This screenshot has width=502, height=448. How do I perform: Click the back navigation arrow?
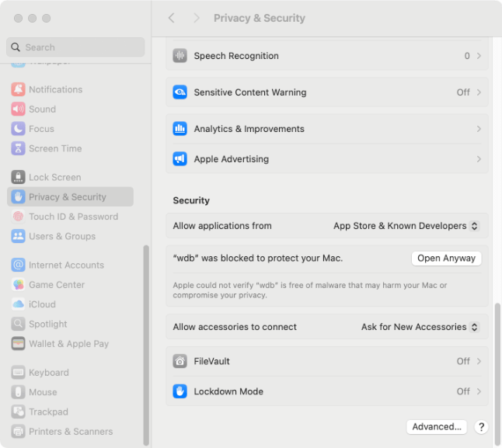click(172, 18)
